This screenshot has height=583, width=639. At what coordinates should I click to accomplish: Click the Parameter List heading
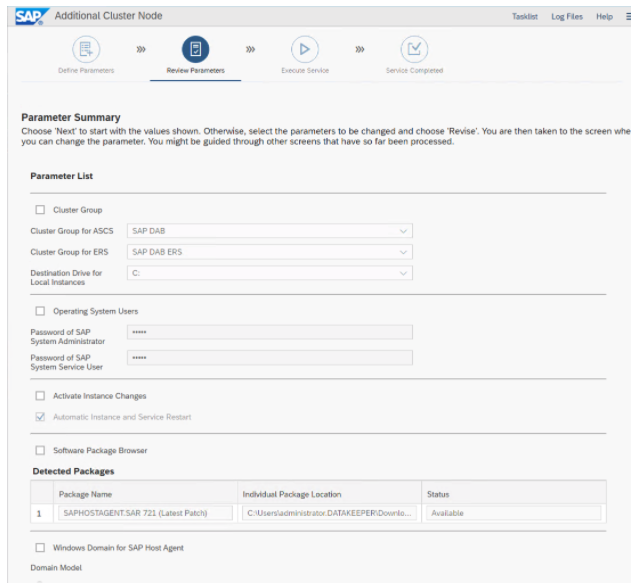(62, 176)
